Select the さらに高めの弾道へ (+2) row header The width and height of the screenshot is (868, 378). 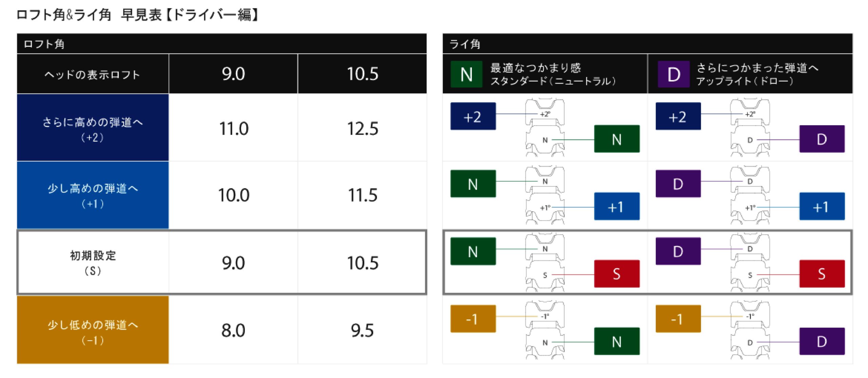(x=93, y=128)
